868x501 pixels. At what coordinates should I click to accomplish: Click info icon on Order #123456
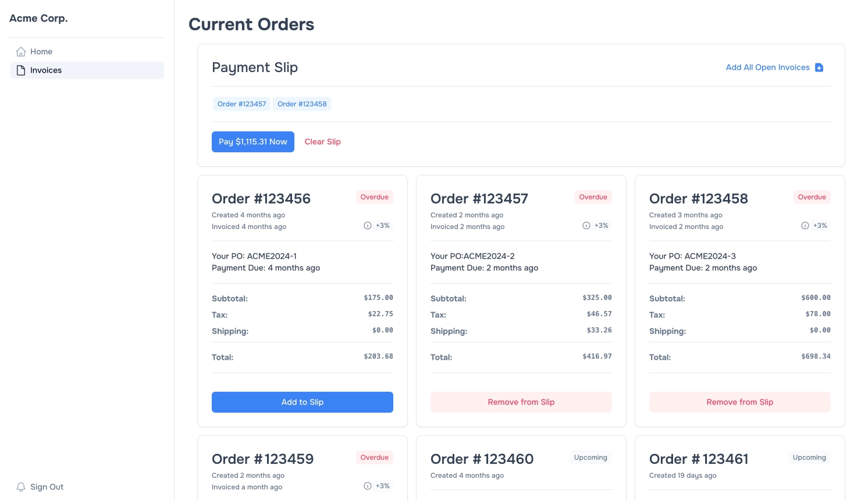(368, 226)
